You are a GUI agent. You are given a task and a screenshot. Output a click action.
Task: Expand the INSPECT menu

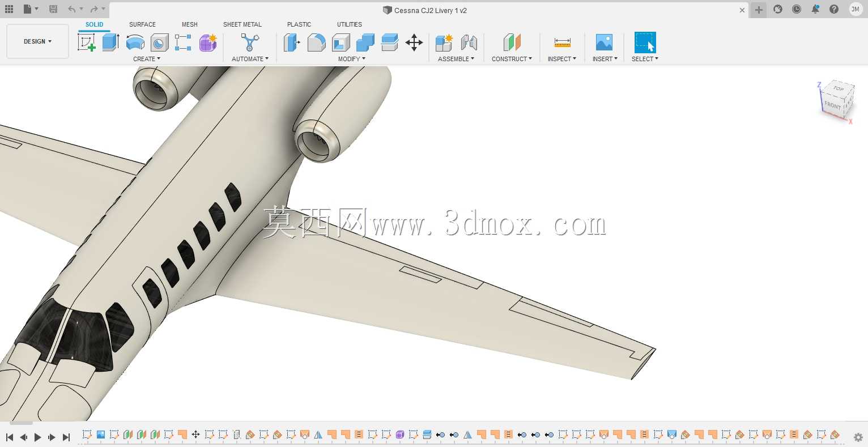pos(562,59)
